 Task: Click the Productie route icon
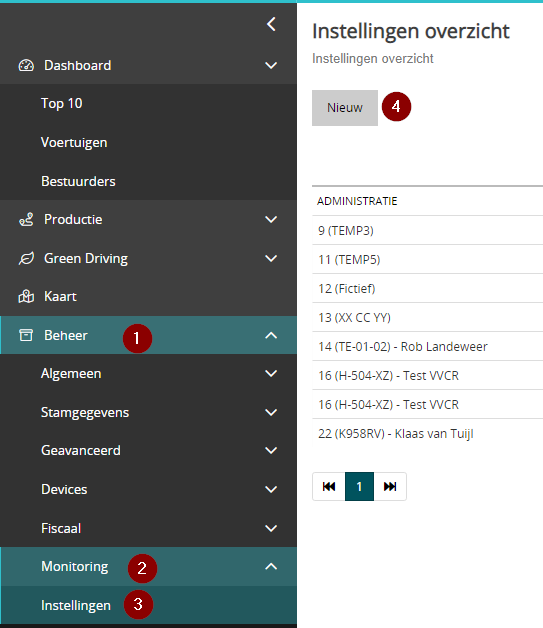pyautogui.click(x=26, y=219)
